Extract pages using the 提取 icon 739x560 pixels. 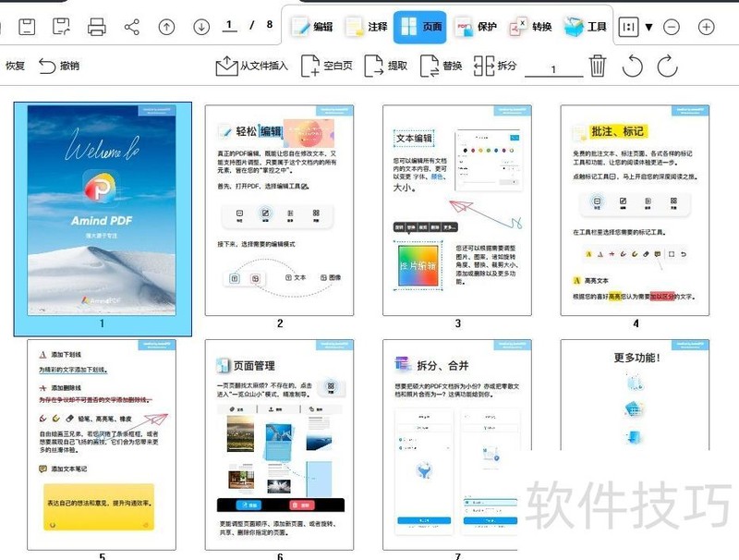pos(373,67)
